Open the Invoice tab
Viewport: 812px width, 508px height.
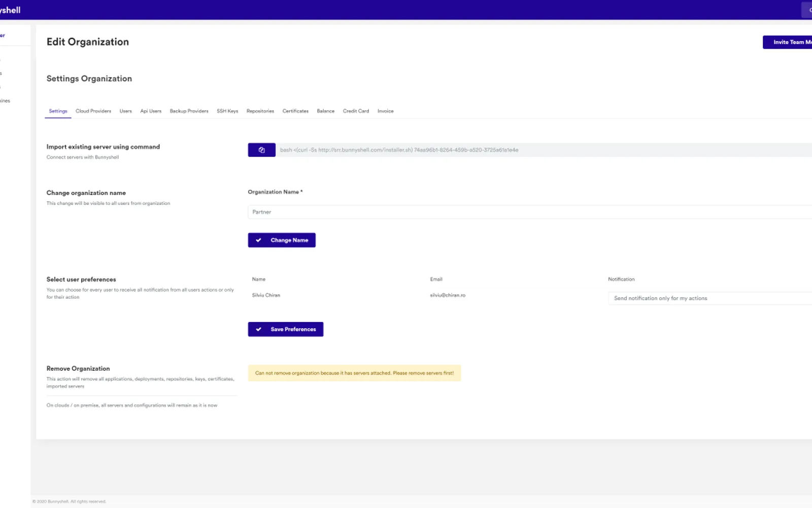point(385,111)
